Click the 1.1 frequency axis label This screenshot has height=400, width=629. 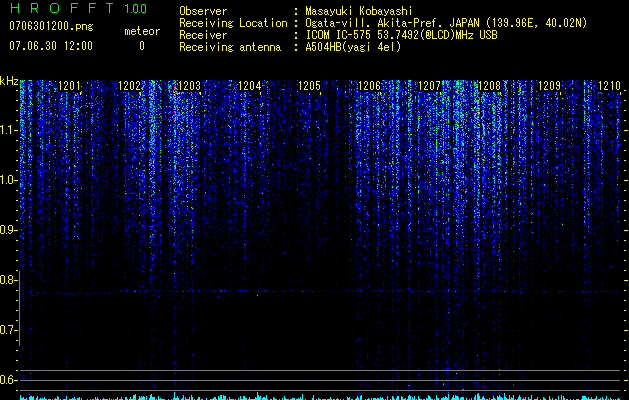click(9, 130)
